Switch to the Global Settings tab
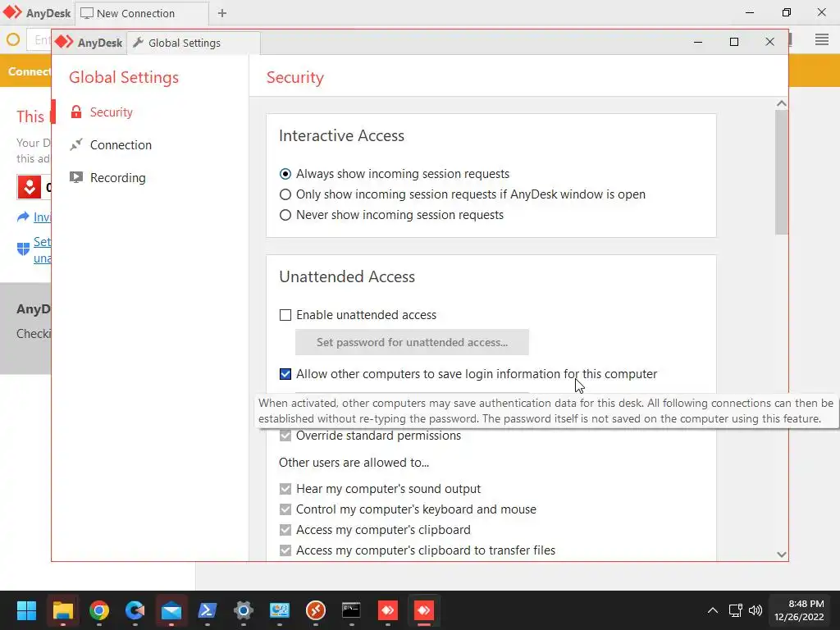 click(194, 43)
